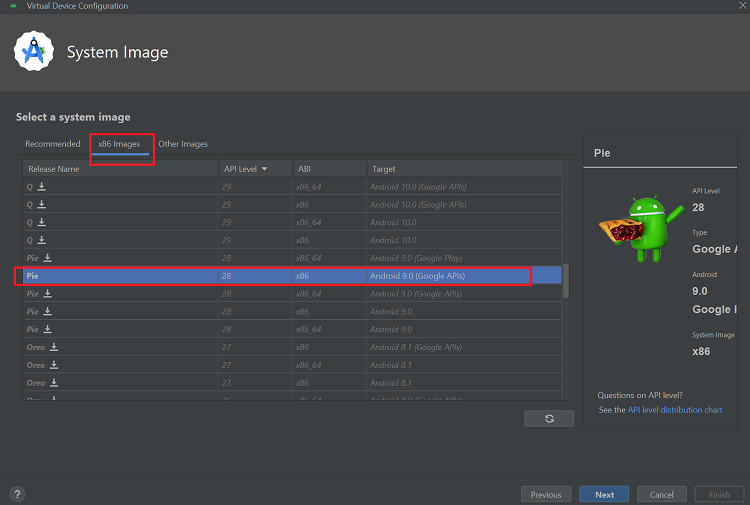Screen dimensions: 750x505
Task: Click the Next button
Action: click(x=604, y=494)
